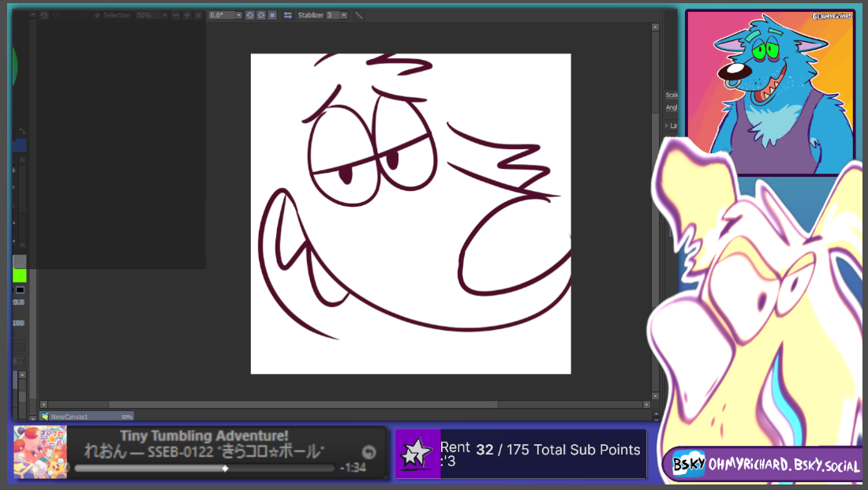The width and height of the screenshot is (868, 490).
Task: Click the flip canvas horizontally icon
Action: 288,15
